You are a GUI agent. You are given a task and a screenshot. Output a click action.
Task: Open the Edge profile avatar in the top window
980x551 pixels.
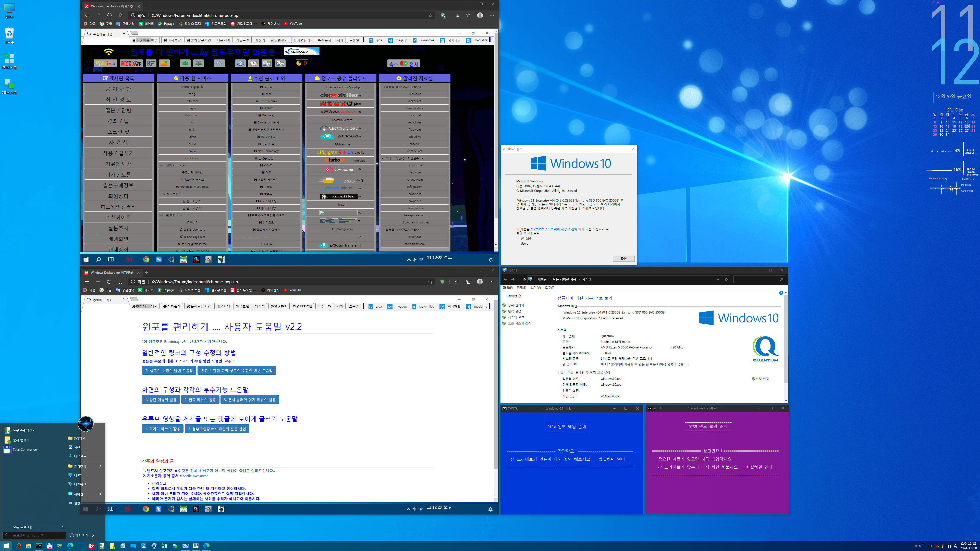click(480, 15)
